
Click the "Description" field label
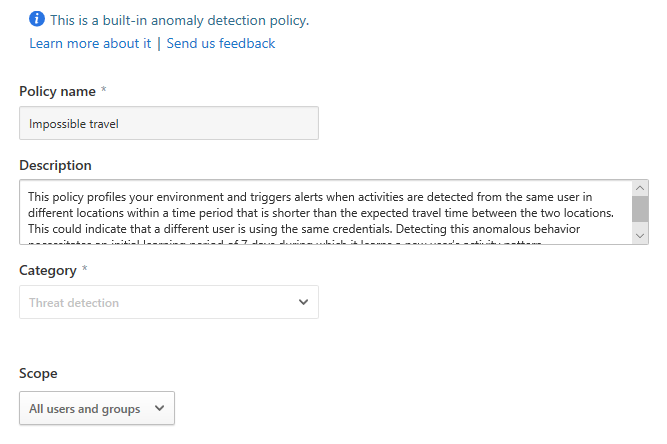point(55,165)
